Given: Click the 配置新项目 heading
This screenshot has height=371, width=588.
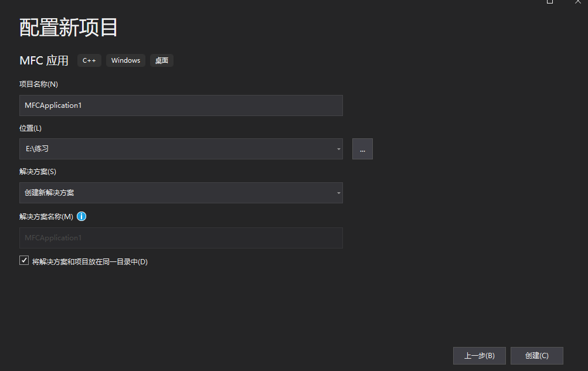Looking at the screenshot, I should tap(68, 28).
